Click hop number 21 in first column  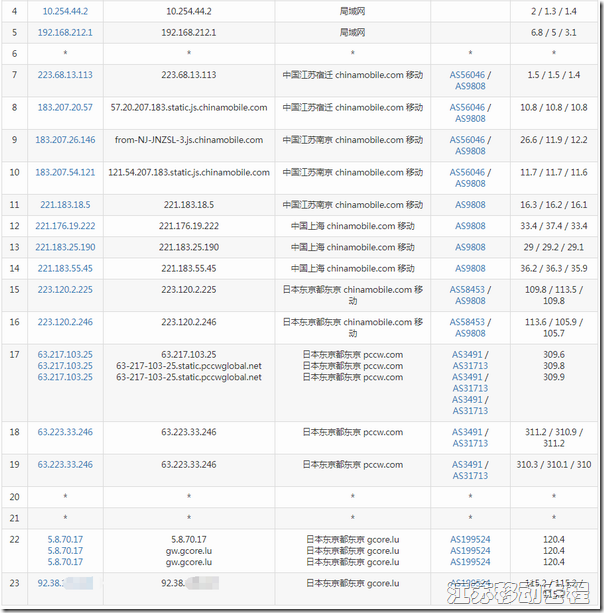(x=14, y=518)
